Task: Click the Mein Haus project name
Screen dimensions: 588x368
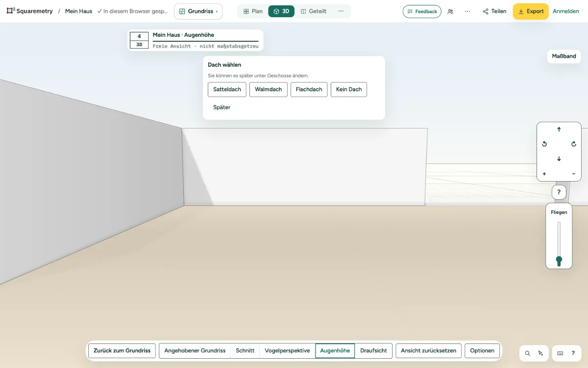Action: tap(78, 11)
